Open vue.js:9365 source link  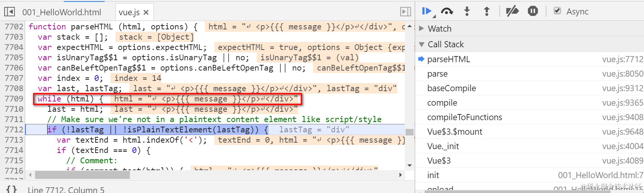[x=623, y=103]
